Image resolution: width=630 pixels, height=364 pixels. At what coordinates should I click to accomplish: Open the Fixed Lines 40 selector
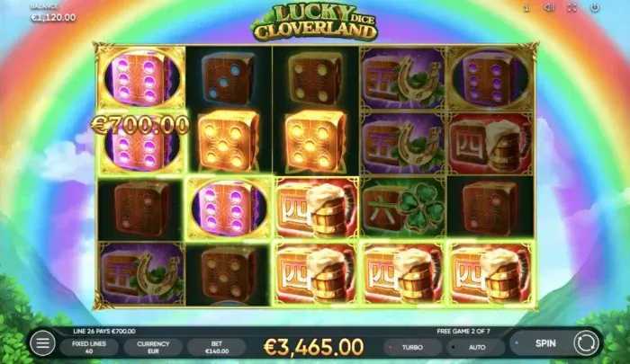(x=89, y=347)
